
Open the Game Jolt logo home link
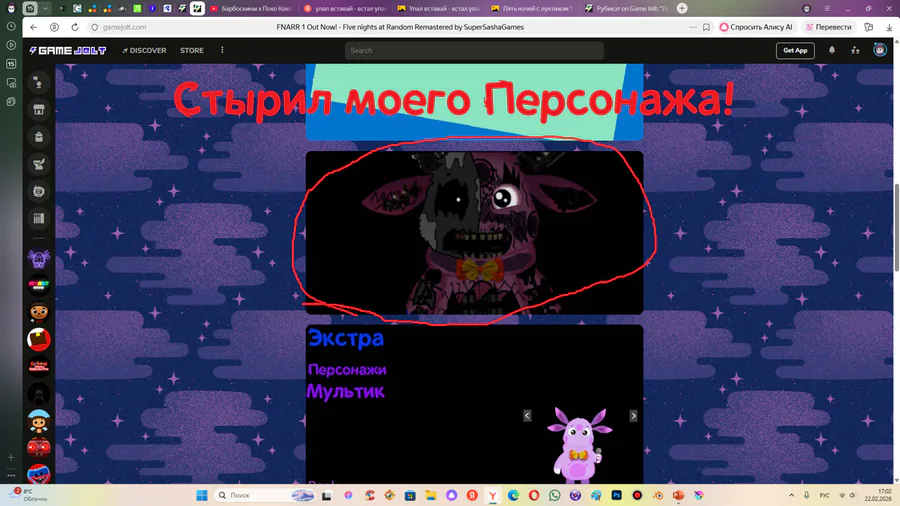point(68,50)
